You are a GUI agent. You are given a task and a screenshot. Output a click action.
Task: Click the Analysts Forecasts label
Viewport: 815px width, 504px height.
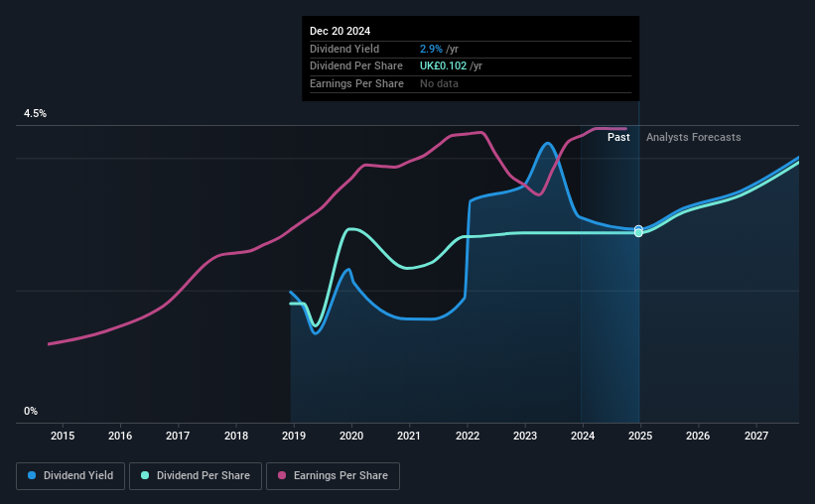click(x=693, y=137)
